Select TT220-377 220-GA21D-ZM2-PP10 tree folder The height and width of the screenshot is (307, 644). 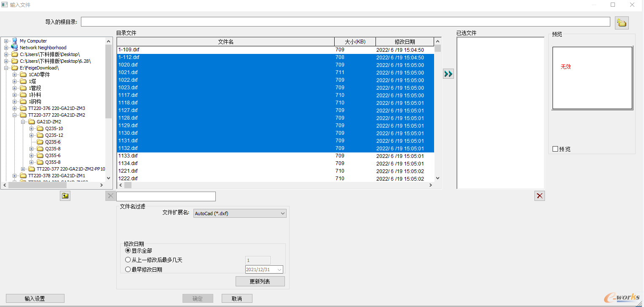coord(71,169)
